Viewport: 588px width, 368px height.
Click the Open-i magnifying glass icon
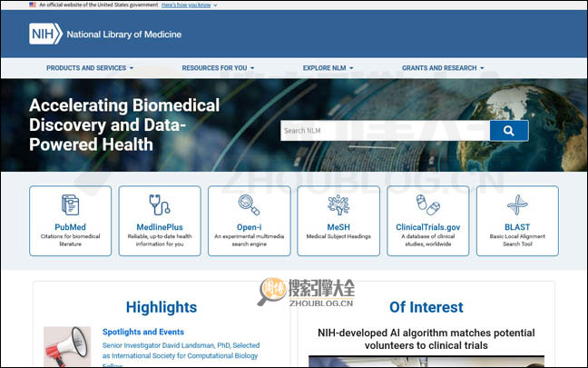pyautogui.click(x=249, y=204)
